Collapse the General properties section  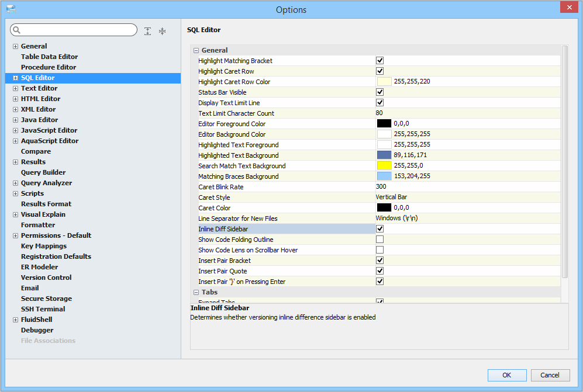[x=196, y=50]
